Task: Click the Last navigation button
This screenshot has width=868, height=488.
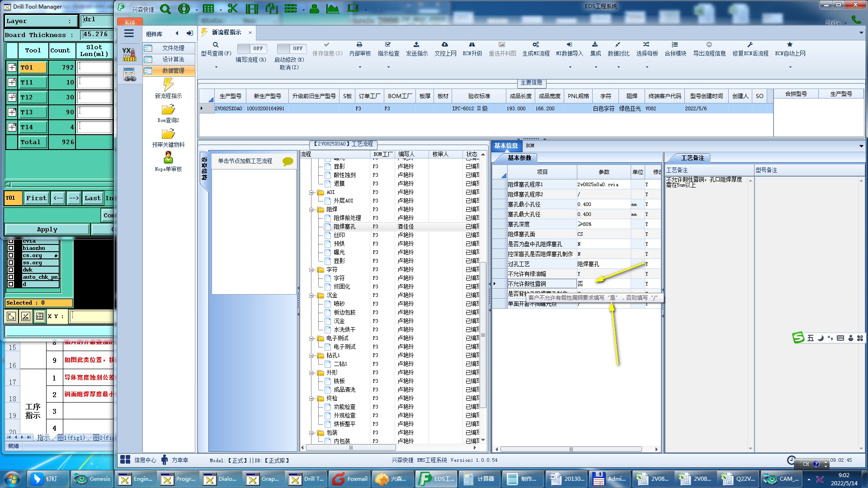Action: click(x=93, y=198)
